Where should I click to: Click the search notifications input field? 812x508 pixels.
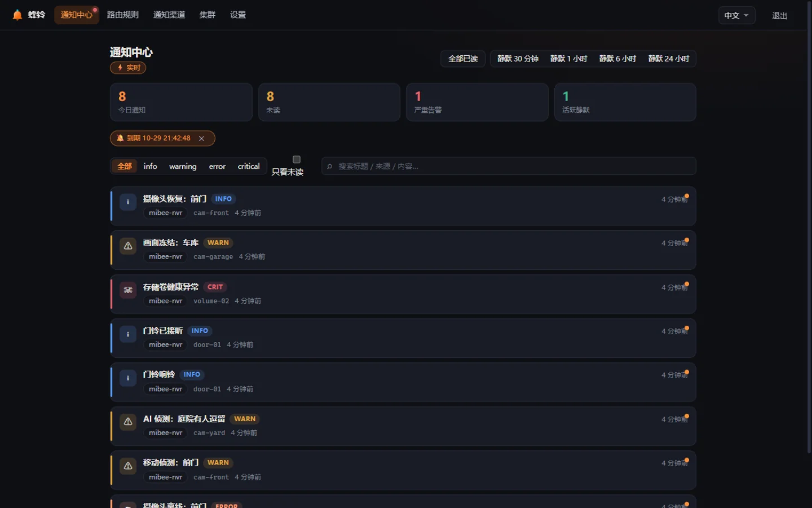point(509,166)
